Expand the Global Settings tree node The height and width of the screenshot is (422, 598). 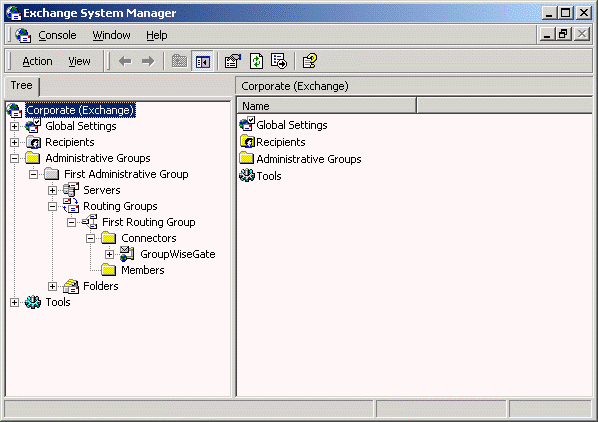point(14,126)
